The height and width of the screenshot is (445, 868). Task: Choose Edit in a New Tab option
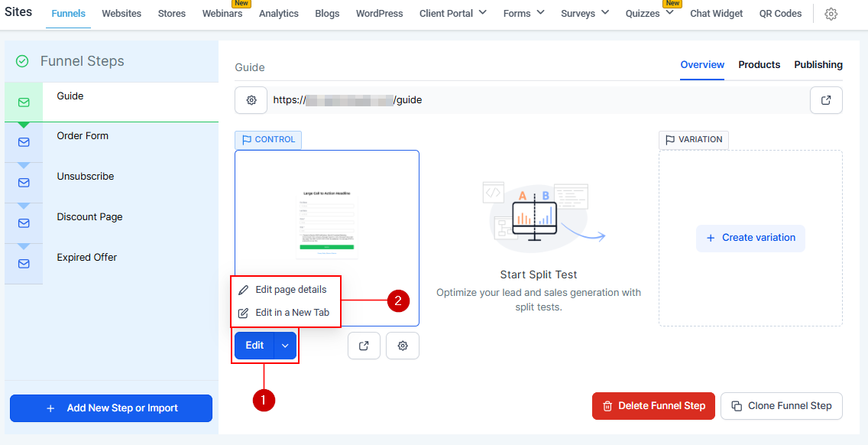click(x=285, y=313)
